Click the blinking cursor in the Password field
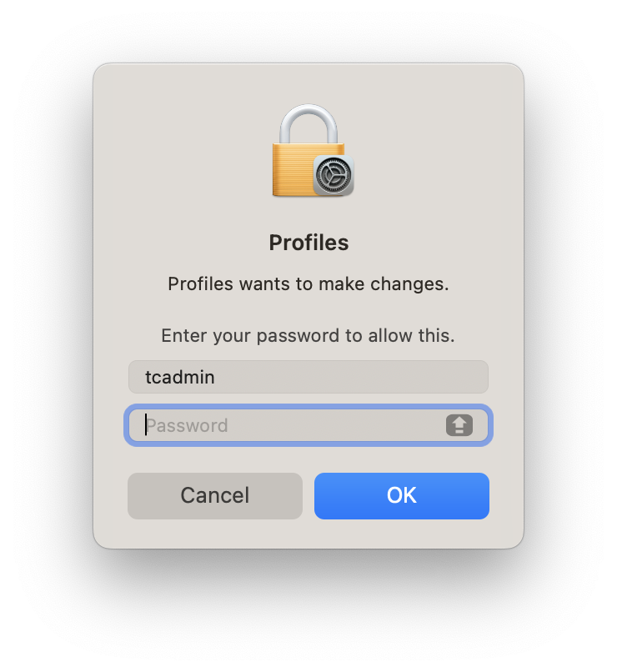This screenshot has width=617, height=672. tap(146, 424)
